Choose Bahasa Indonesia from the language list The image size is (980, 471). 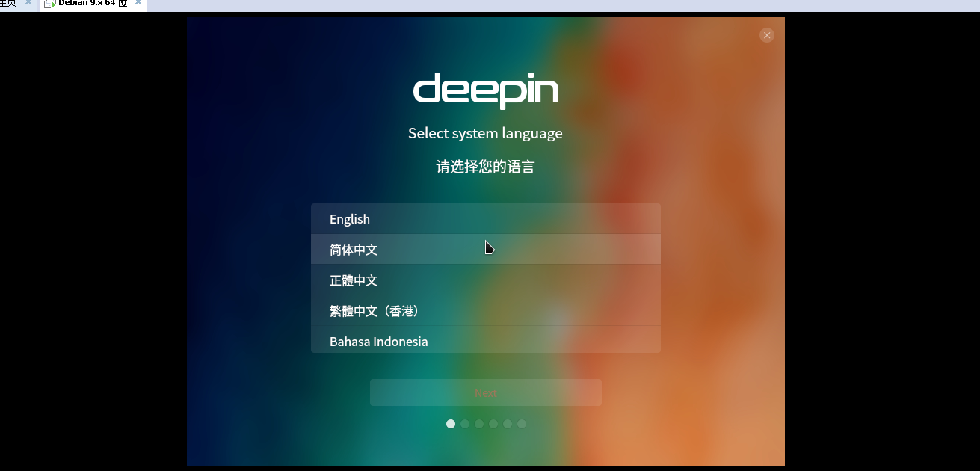tap(485, 341)
